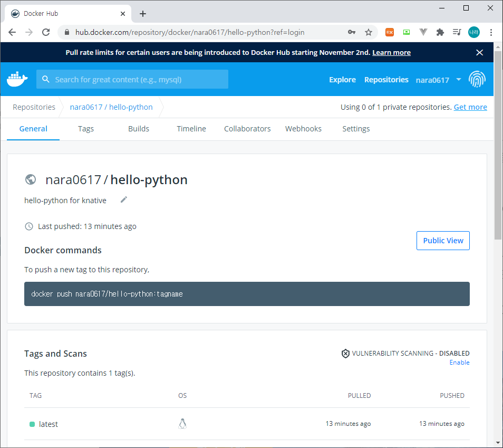This screenshot has height=448, width=503.
Task: Click the globe public repository icon
Action: (x=31, y=179)
